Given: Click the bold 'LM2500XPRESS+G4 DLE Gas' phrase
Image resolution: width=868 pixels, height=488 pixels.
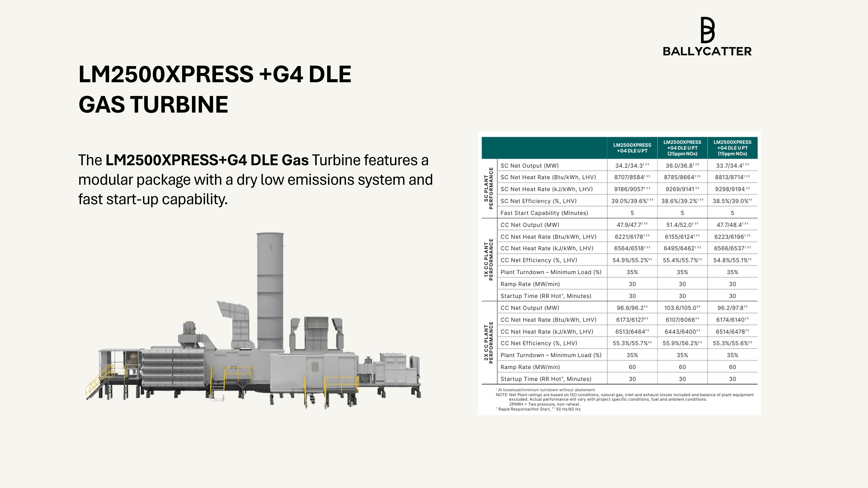Looking at the screenshot, I should tap(207, 160).
